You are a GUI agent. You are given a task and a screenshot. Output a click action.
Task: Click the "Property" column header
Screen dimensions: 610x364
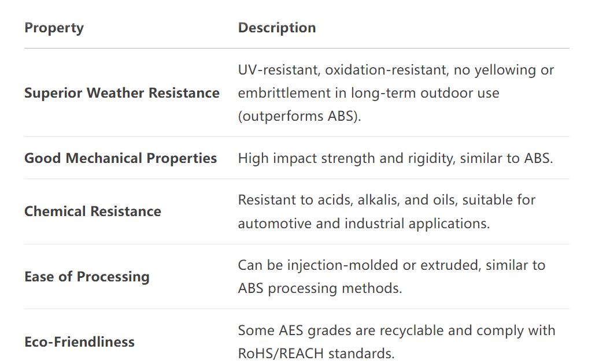tap(54, 28)
